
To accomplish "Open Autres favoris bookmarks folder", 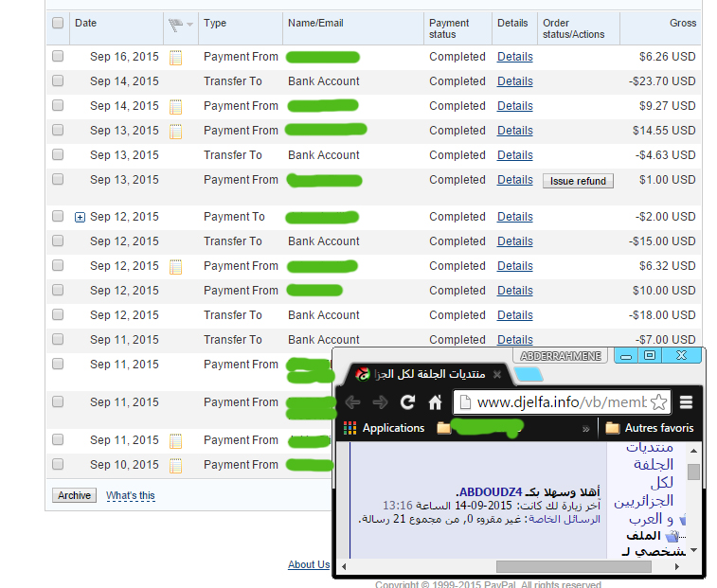I will click(650, 428).
